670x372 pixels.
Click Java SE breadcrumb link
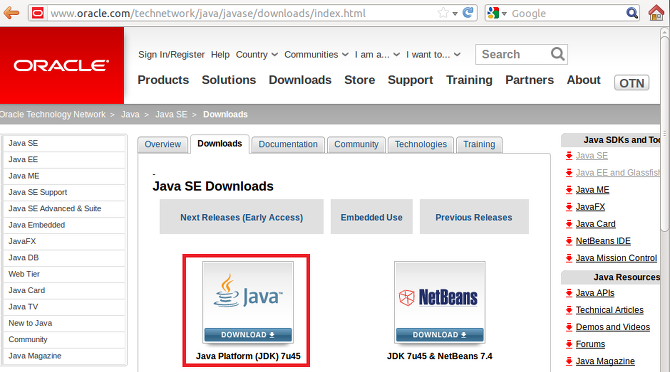[x=171, y=114]
